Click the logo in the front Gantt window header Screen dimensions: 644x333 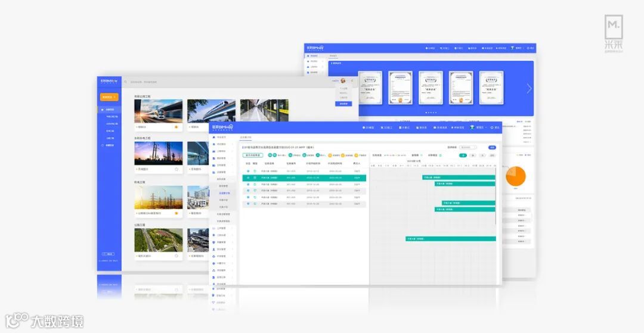[222, 127]
